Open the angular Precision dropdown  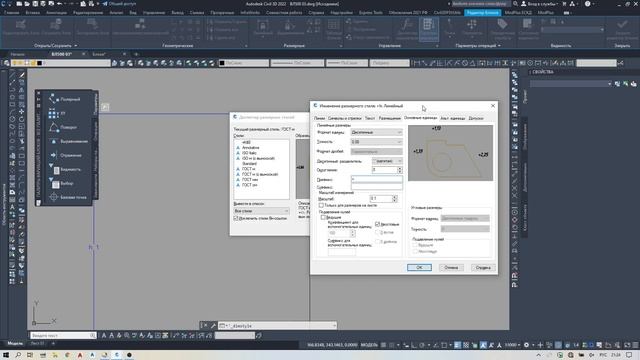tap(465, 229)
